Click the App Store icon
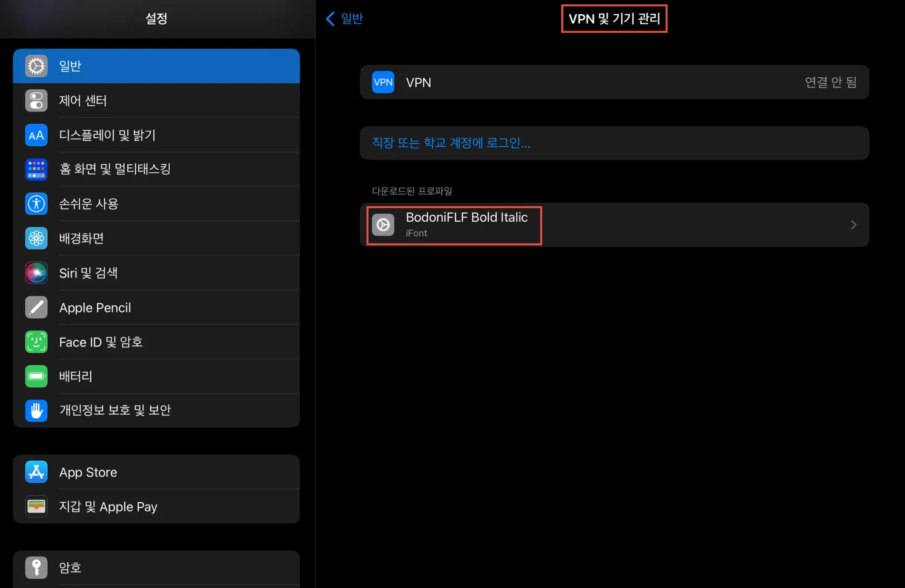This screenshot has height=588, width=905. pos(36,472)
